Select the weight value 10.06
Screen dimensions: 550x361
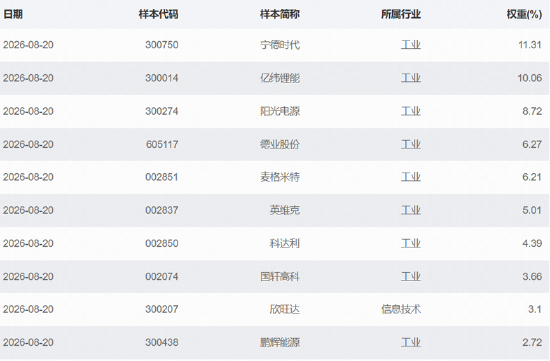pyautogui.click(x=530, y=78)
